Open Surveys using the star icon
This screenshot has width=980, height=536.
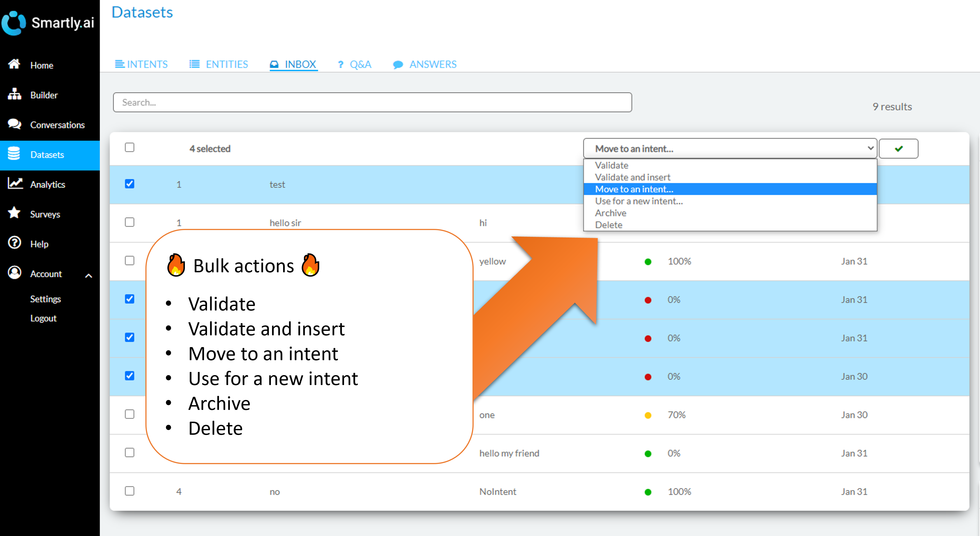coord(14,213)
